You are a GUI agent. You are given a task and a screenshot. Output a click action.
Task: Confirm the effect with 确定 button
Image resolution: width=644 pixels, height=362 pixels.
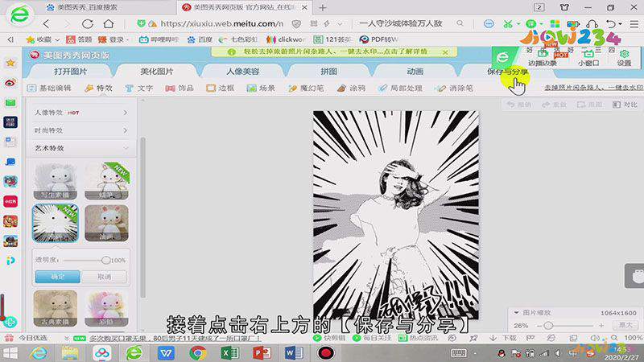[x=57, y=277]
